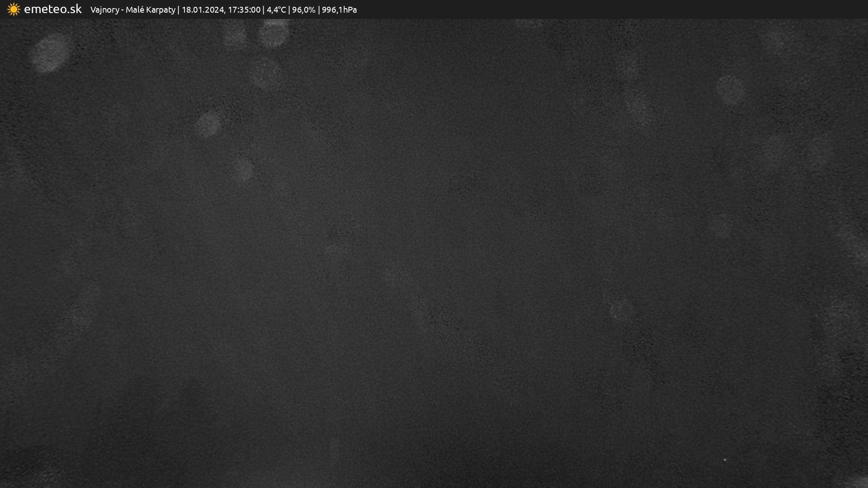Screen dimensions: 868x488
Task: Click the tiny bright white dot at lower right
Action: pyautogui.click(x=725, y=460)
